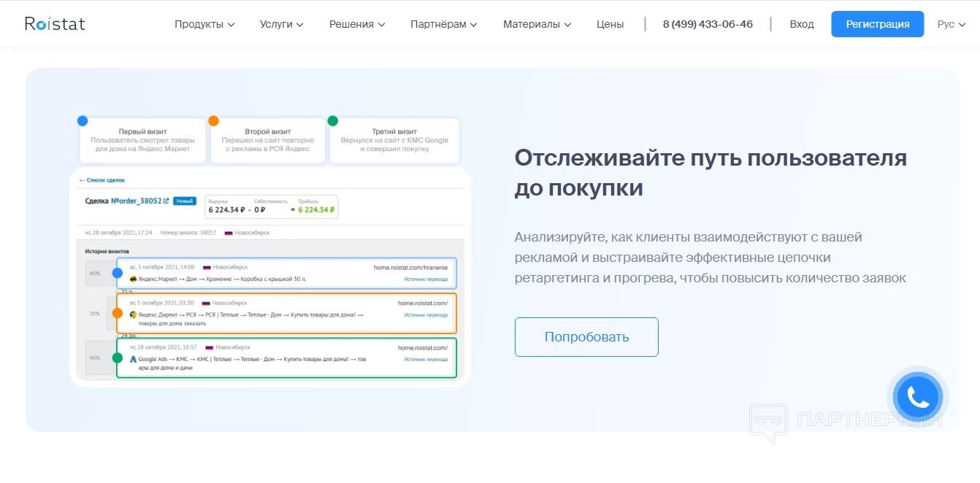Open the external link icon beside №order_38052
The image size is (980, 483).
click(x=166, y=201)
